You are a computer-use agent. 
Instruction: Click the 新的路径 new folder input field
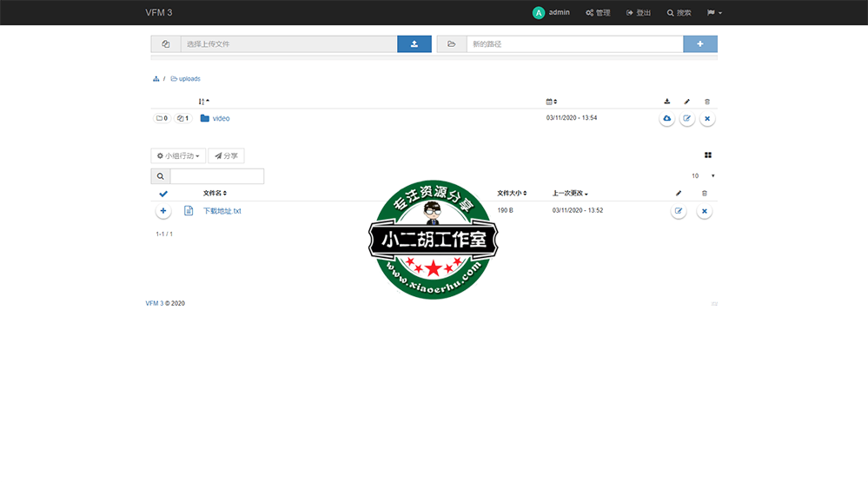tap(573, 43)
